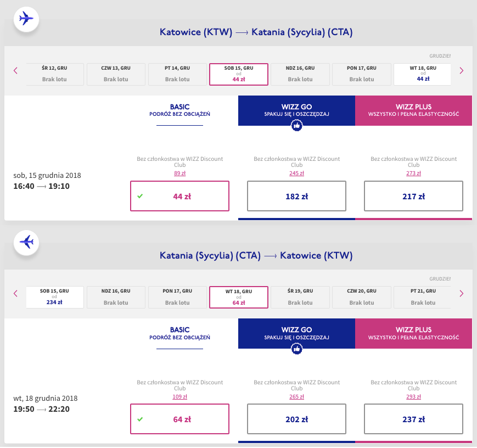Click non-member price link 245 zł
Viewport: 477px width, 448px height.
296,173
